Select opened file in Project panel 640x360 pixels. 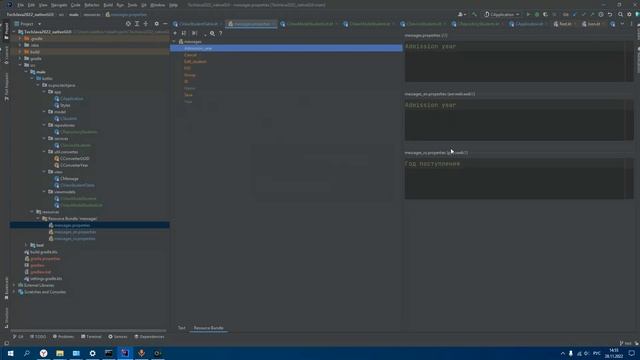[x=128, y=24]
